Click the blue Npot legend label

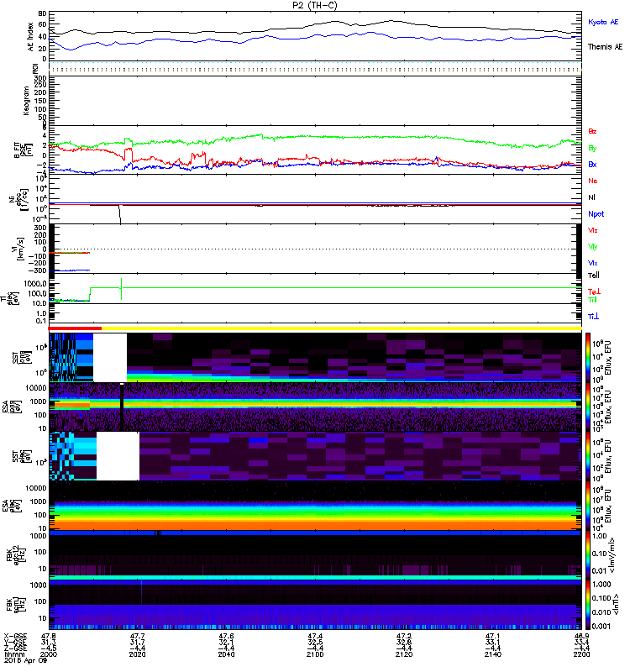(595, 213)
